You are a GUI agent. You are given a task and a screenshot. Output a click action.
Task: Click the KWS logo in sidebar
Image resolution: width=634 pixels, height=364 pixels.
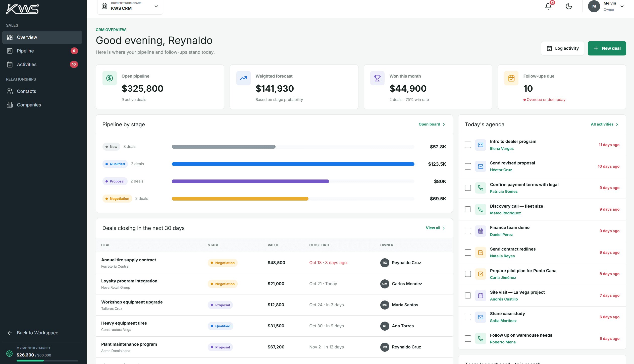click(22, 9)
